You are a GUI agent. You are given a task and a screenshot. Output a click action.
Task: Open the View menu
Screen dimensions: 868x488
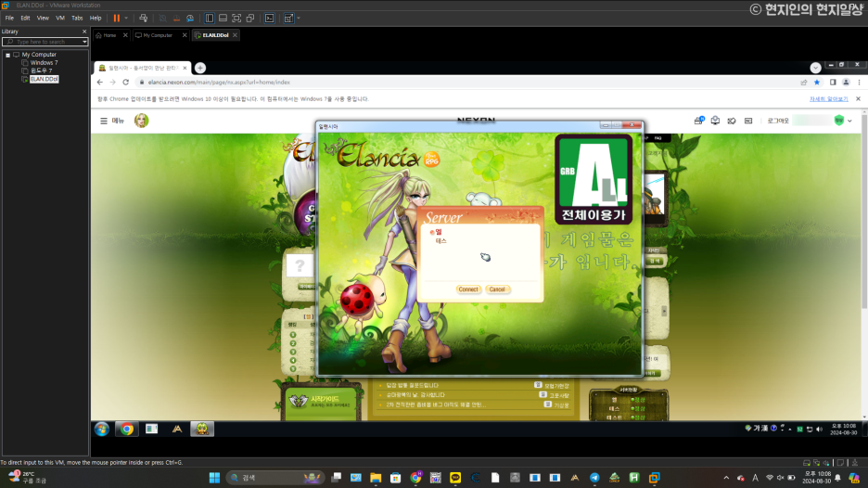point(43,19)
